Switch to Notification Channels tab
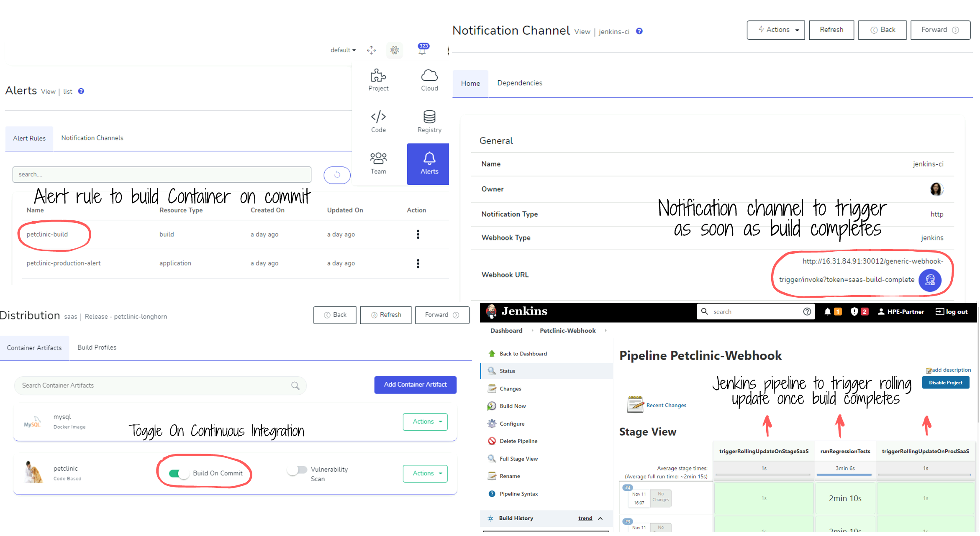The width and height of the screenshot is (980, 536). [x=92, y=138]
